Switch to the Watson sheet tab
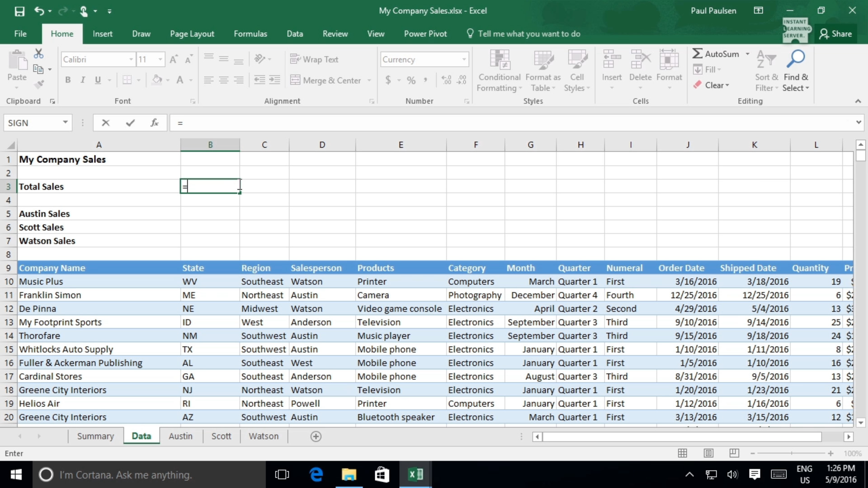 [x=264, y=436]
